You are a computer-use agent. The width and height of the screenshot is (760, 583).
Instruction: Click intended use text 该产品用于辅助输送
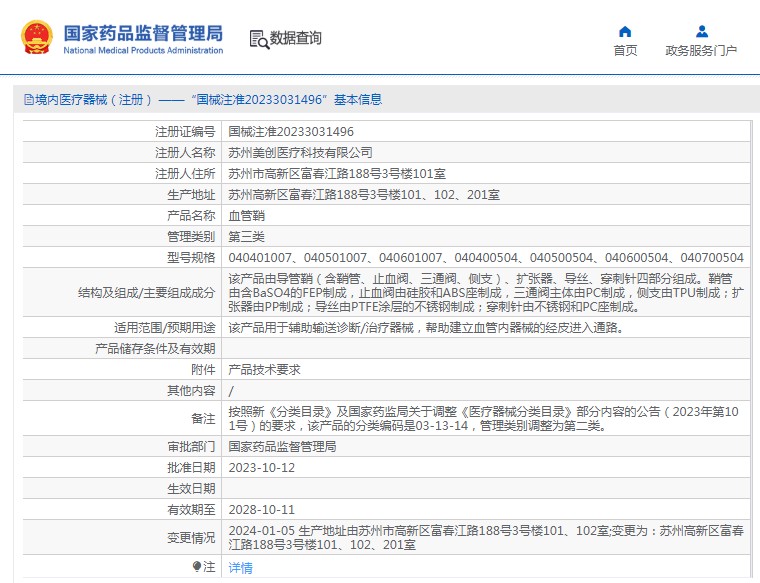(x=427, y=328)
